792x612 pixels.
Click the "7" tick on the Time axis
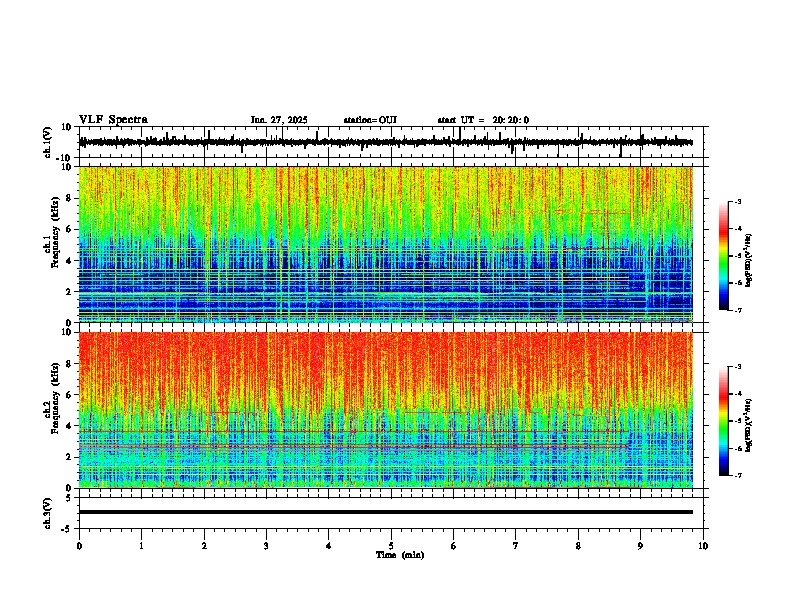tap(516, 546)
